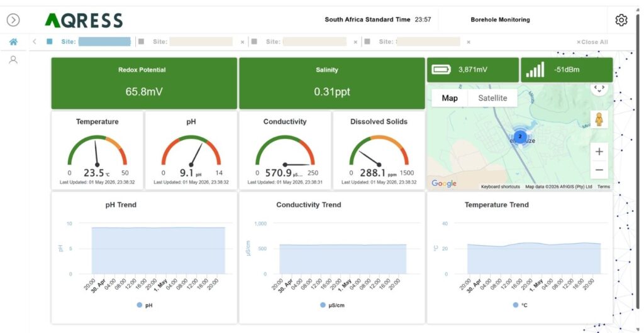Click the Conductivity Trend chart area
The width and height of the screenshot is (644, 333).
[x=343, y=259]
